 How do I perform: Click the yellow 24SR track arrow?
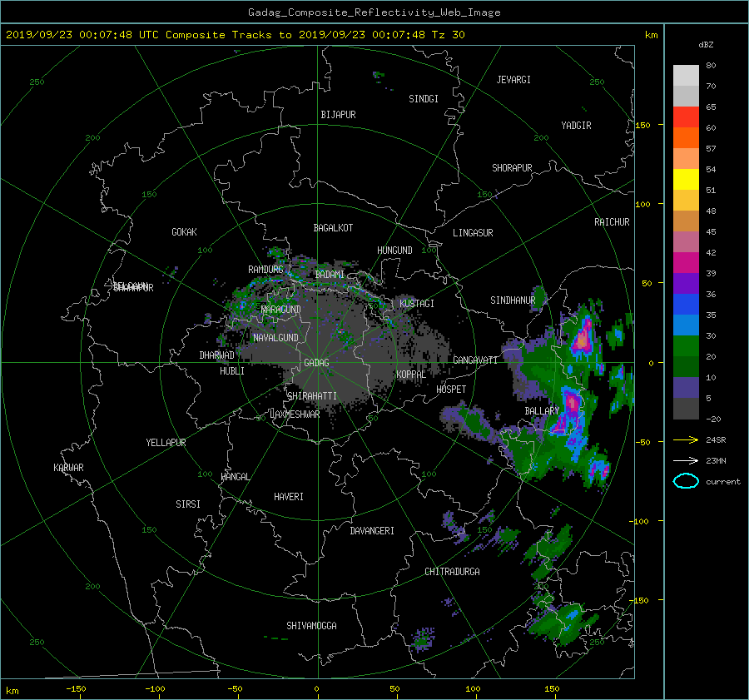point(686,439)
